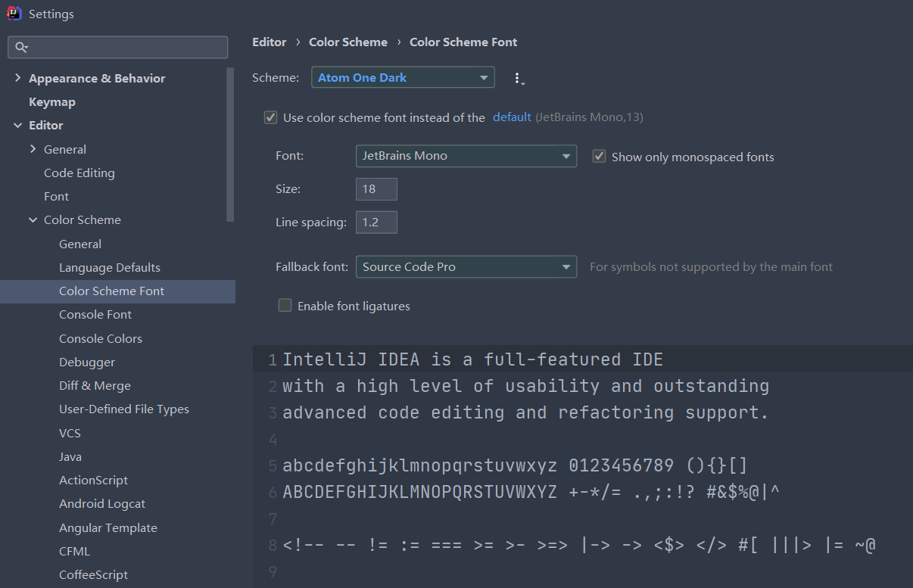Click the settings search field
The height and width of the screenshot is (588, 913).
click(117, 47)
